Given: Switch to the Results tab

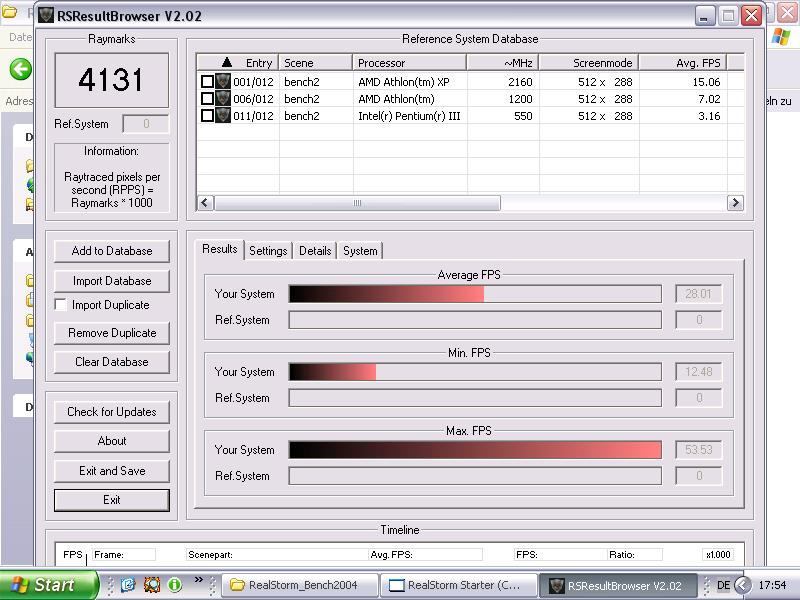Looking at the screenshot, I should coord(220,249).
